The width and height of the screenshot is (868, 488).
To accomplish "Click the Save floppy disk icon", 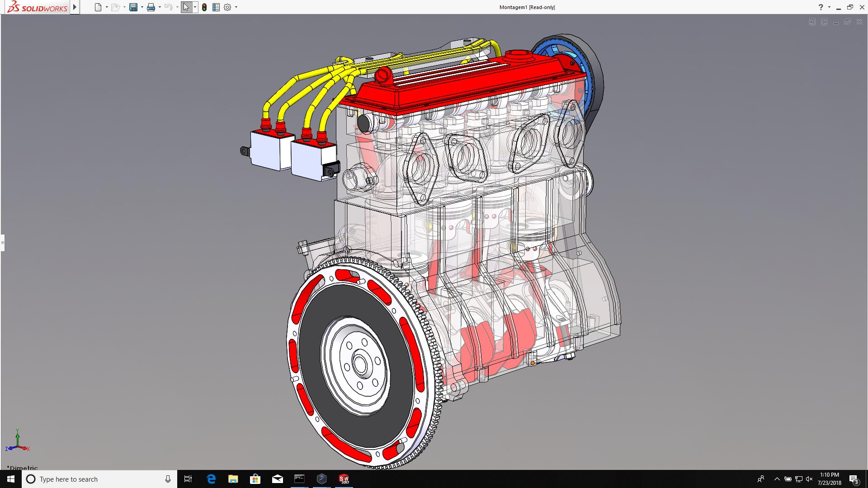I will click(133, 7).
